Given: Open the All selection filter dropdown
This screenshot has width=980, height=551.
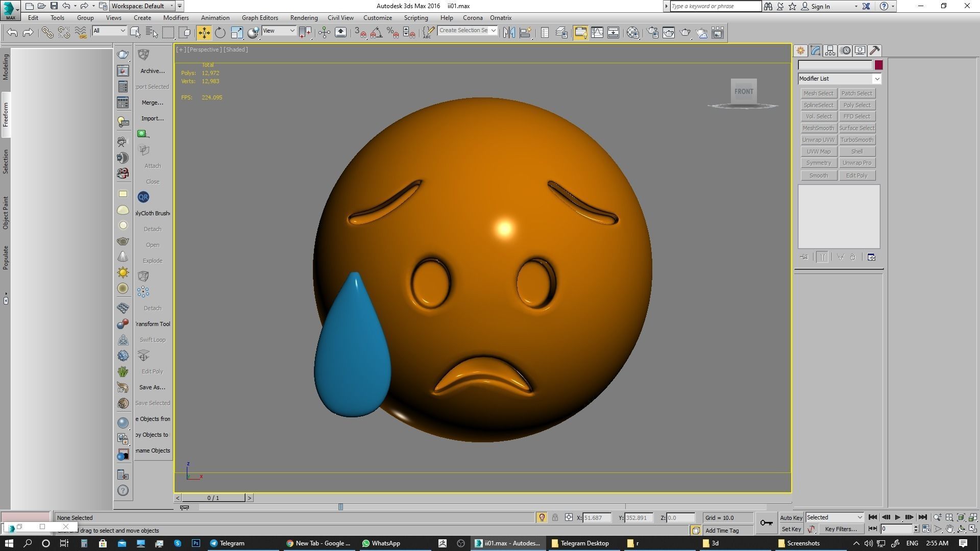Looking at the screenshot, I should click(109, 31).
